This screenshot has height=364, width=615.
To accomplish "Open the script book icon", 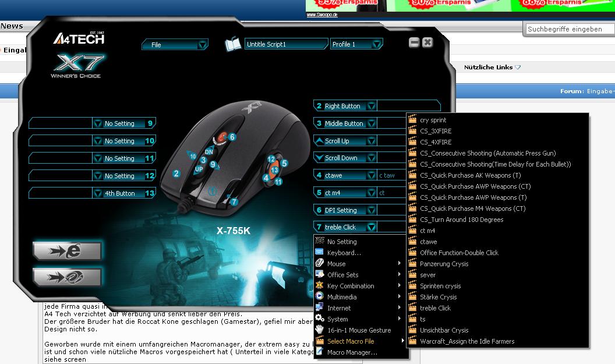I will (232, 44).
